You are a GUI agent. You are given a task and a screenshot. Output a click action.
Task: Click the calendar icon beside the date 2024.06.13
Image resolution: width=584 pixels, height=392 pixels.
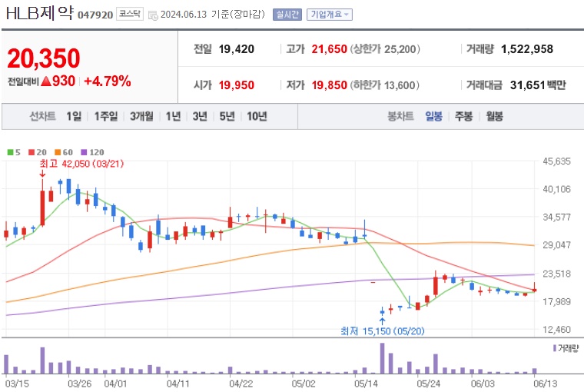point(153,15)
